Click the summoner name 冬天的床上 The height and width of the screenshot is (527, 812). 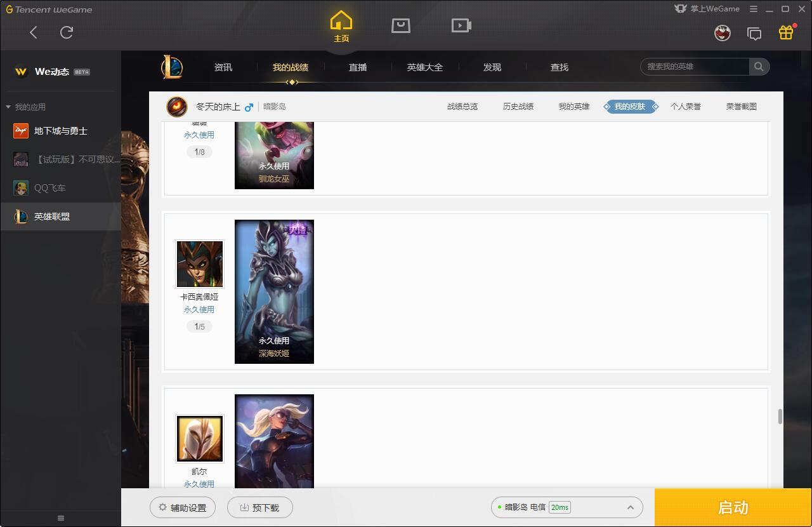coord(218,107)
